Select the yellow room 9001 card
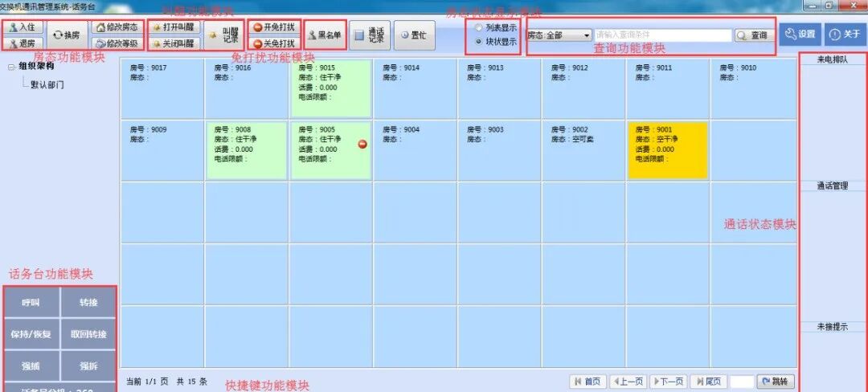The width and height of the screenshot is (868, 392). pos(668,150)
